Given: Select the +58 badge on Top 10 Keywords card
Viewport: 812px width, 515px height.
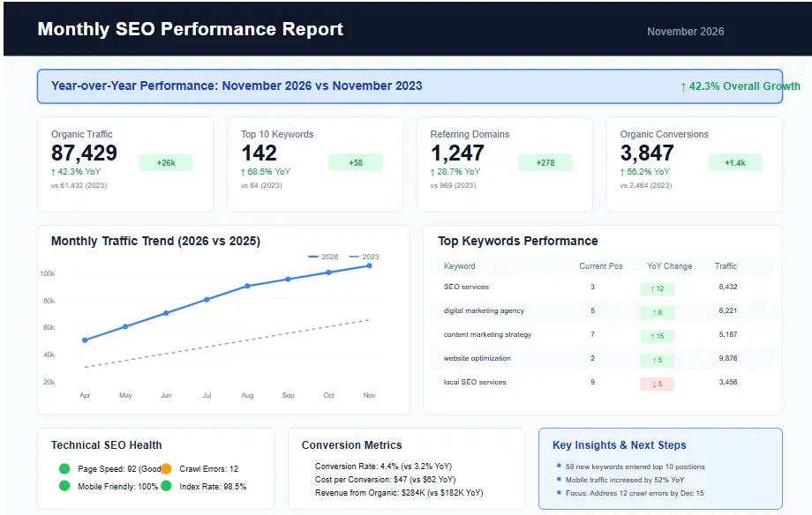Looking at the screenshot, I should pyautogui.click(x=357, y=163).
